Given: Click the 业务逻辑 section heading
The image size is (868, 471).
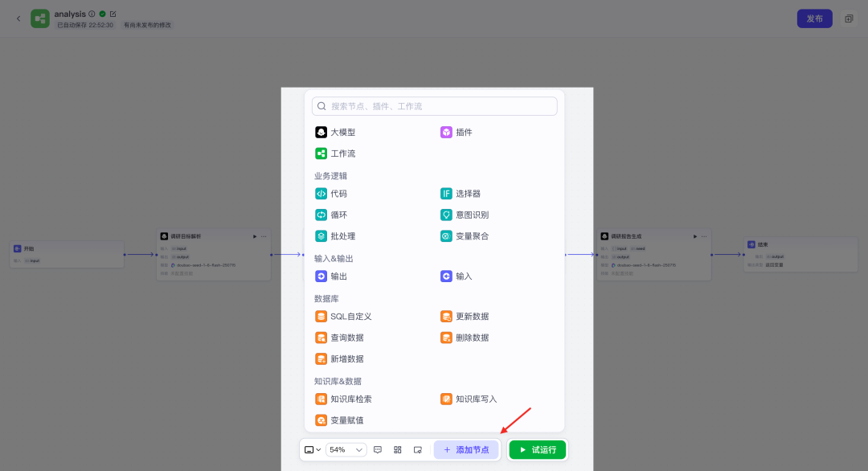Looking at the screenshot, I should (x=330, y=176).
